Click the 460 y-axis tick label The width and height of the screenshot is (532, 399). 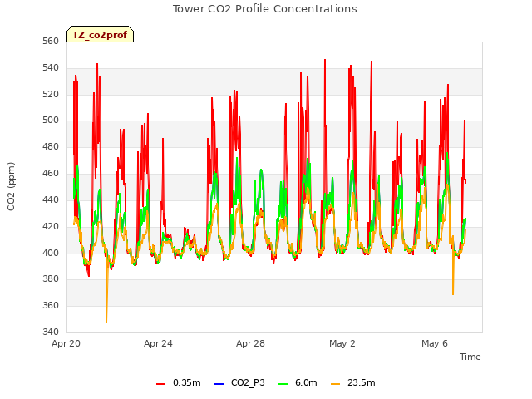[51, 174]
